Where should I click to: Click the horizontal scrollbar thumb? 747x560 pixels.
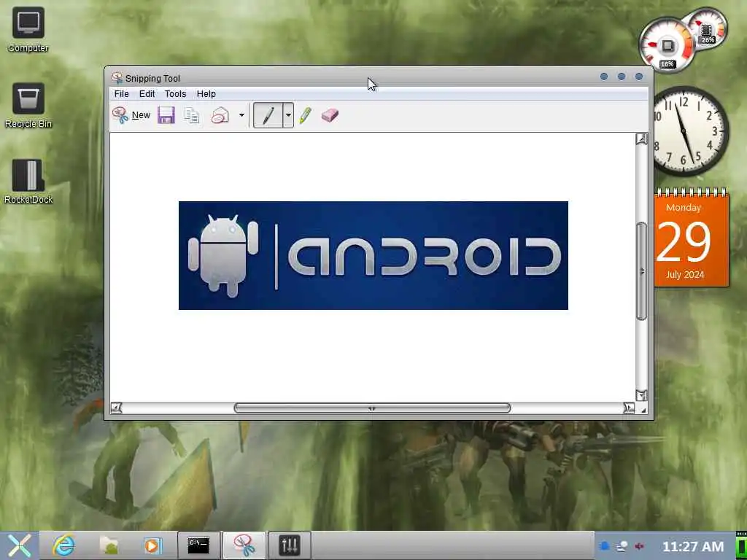pyautogui.click(x=372, y=408)
